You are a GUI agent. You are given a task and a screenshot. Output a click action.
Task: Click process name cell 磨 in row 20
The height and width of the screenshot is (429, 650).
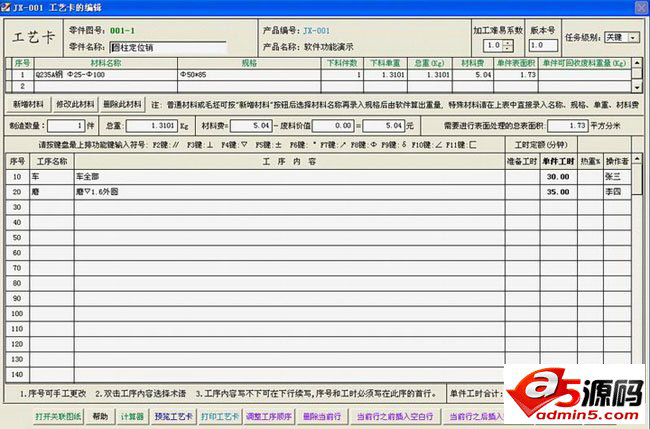(x=52, y=192)
